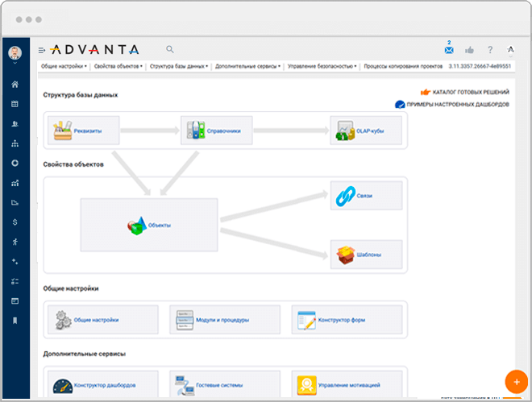Screen dimensions: 532x402
Task: Open Процессы копирования проектов menu item
Action: 403,66
